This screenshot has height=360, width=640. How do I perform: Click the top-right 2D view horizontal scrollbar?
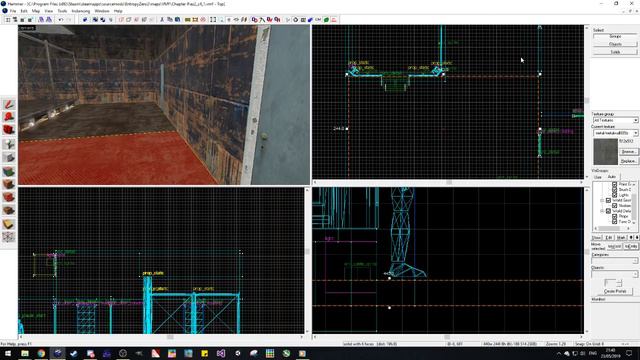448,182
